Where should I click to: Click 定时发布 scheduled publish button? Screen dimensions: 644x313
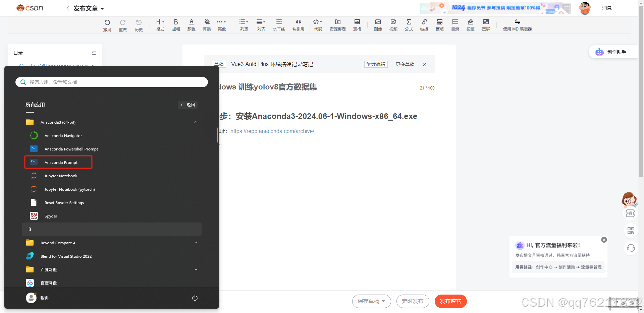coord(413,301)
